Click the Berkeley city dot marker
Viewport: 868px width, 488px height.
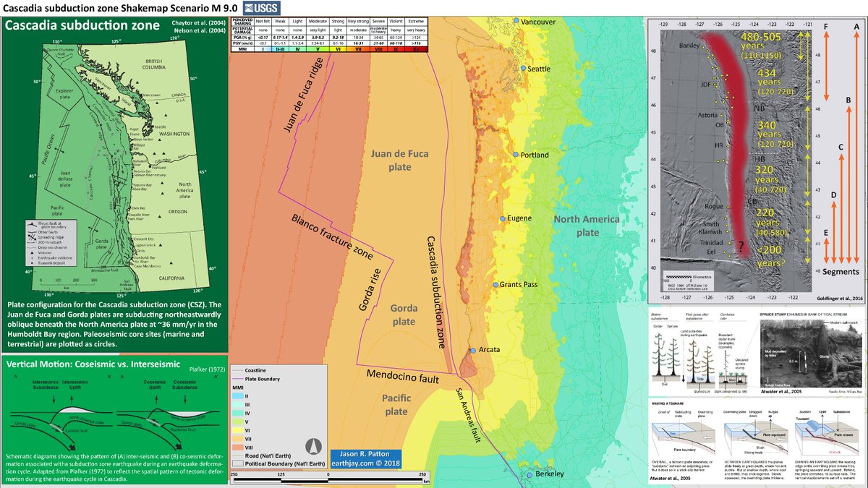[531, 474]
